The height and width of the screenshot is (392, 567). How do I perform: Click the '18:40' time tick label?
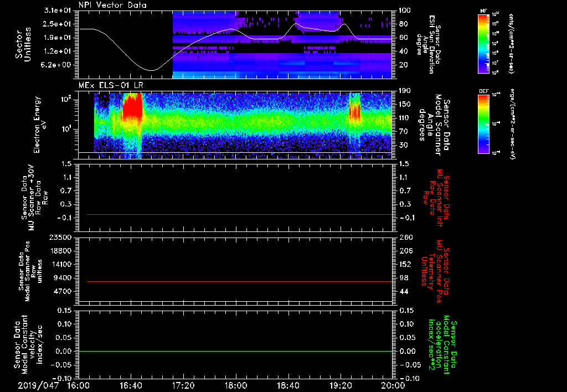tap(288, 385)
